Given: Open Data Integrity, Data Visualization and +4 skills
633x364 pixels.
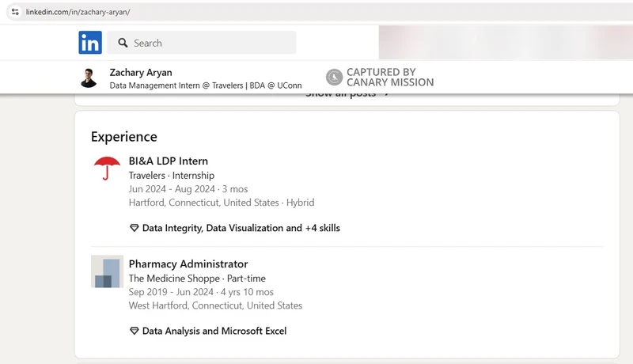Looking at the screenshot, I should click(241, 228).
